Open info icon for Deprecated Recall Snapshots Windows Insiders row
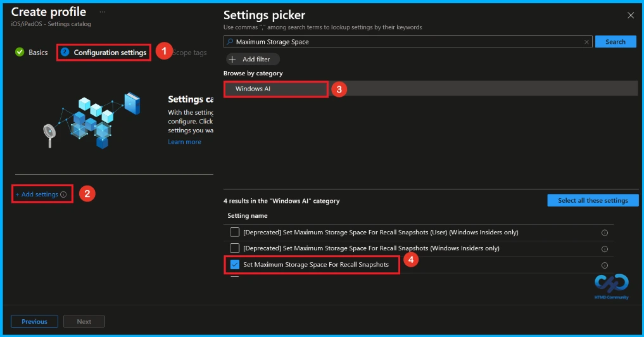The height and width of the screenshot is (337, 644). click(605, 249)
